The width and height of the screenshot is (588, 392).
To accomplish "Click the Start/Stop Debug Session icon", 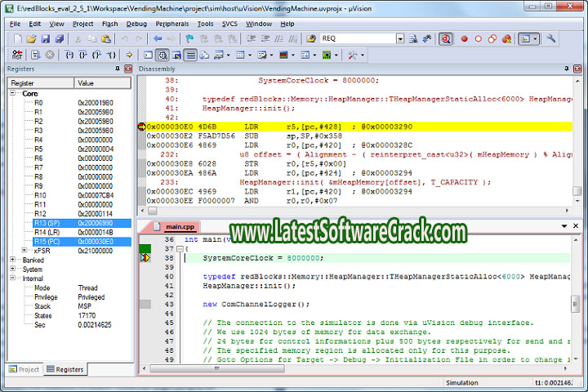I will pos(446,38).
